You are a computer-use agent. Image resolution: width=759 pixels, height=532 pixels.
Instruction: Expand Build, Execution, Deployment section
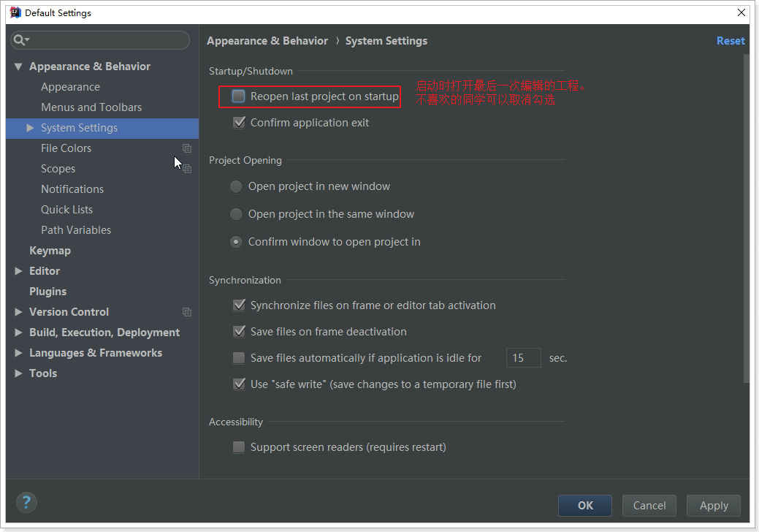coord(18,332)
